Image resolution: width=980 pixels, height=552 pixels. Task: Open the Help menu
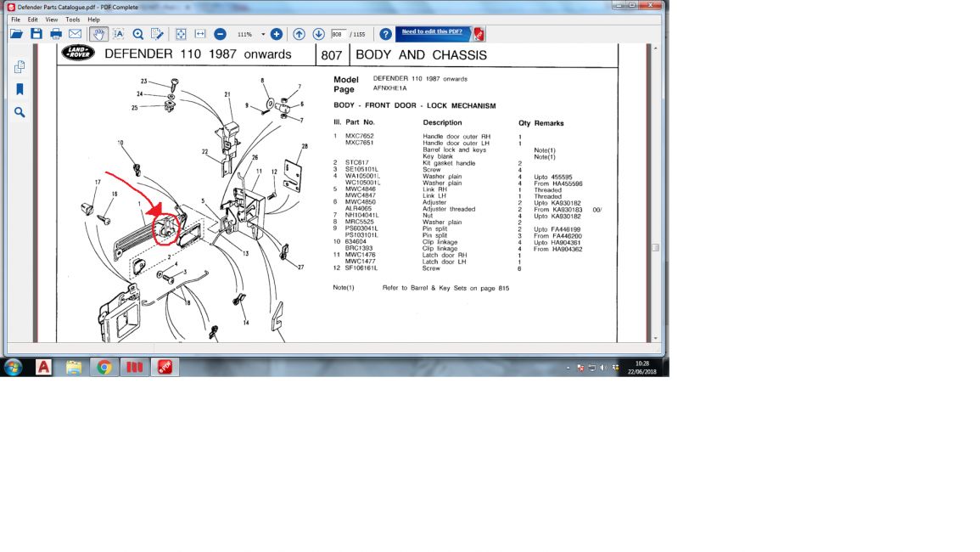point(93,20)
